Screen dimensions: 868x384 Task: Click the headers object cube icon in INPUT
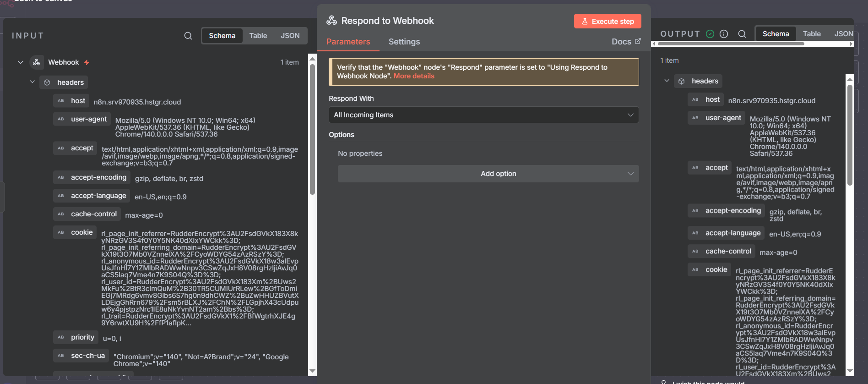tap(47, 82)
